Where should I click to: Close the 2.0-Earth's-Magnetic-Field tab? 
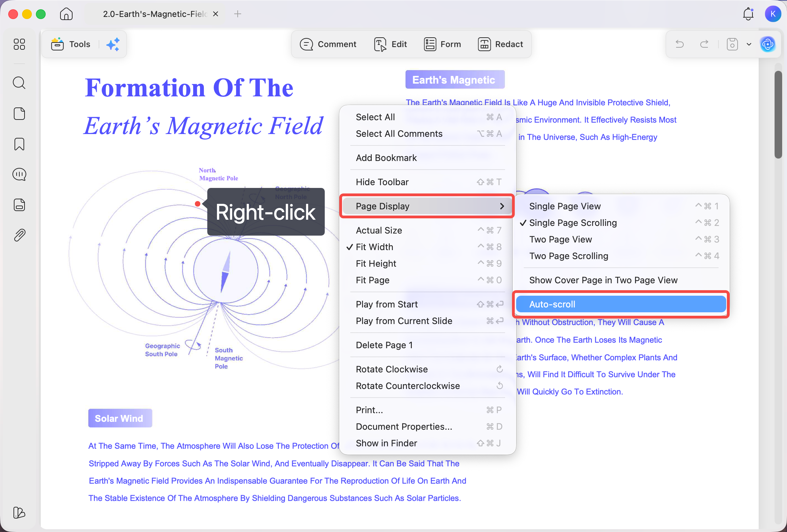pyautogui.click(x=216, y=14)
